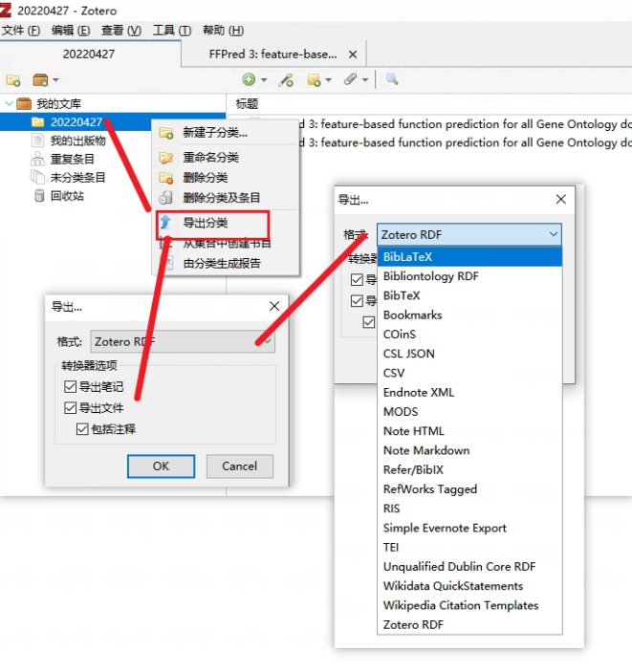Select CSL JSON format
The height and width of the screenshot is (672, 632).
coord(469,354)
